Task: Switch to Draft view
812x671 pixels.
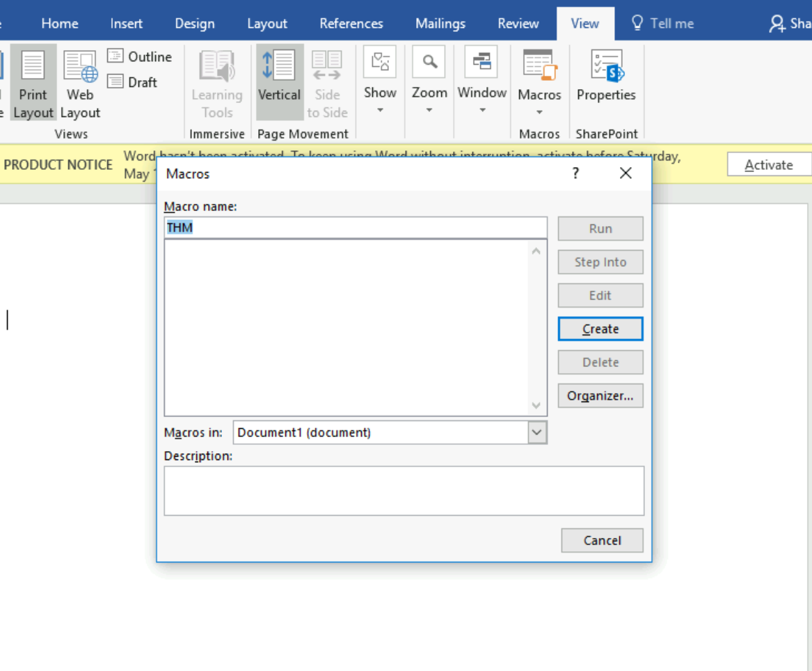Action: coord(116,82)
